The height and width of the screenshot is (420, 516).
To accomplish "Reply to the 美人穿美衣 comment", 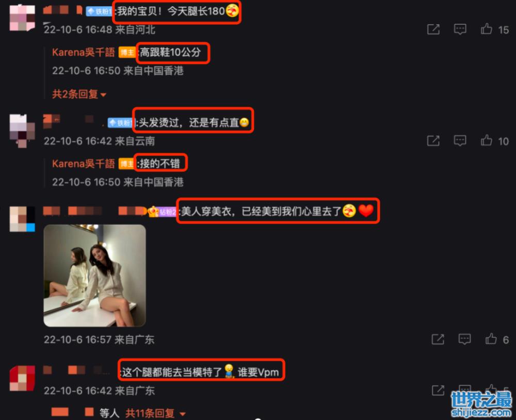I will 464,339.
